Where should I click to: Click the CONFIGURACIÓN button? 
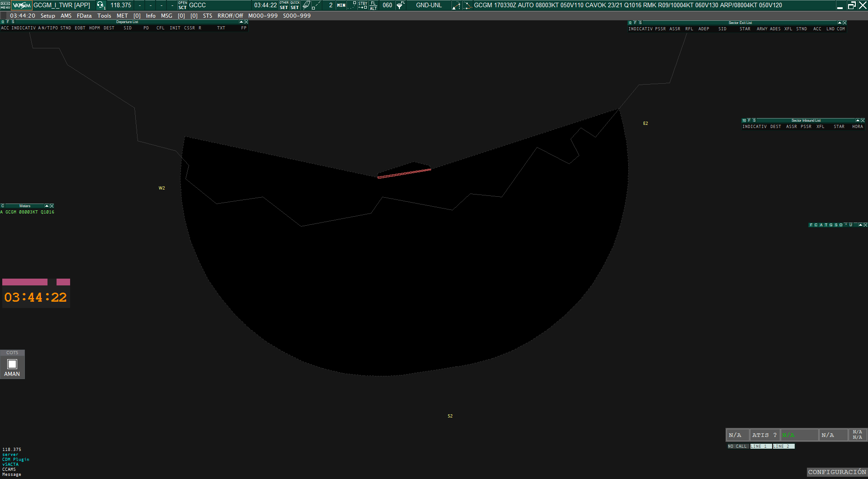coord(837,472)
